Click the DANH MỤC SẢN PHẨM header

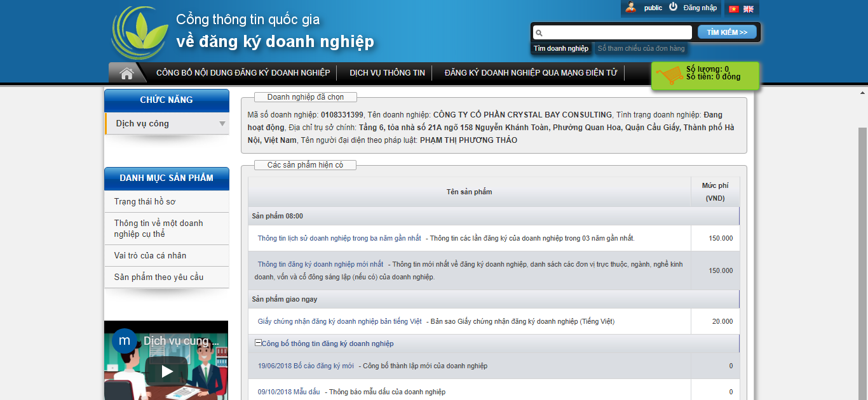166,178
